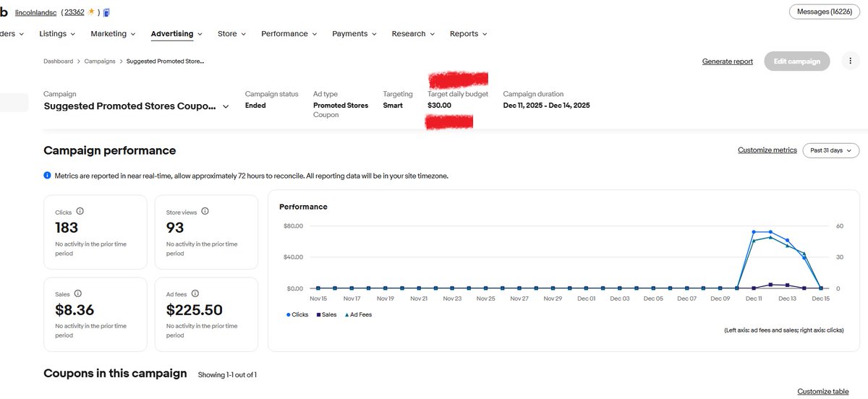Open the Listings menu

point(56,34)
